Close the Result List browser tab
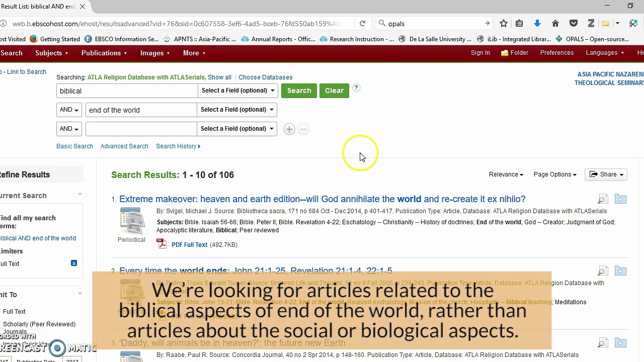The width and height of the screenshot is (644, 362). tap(83, 7)
